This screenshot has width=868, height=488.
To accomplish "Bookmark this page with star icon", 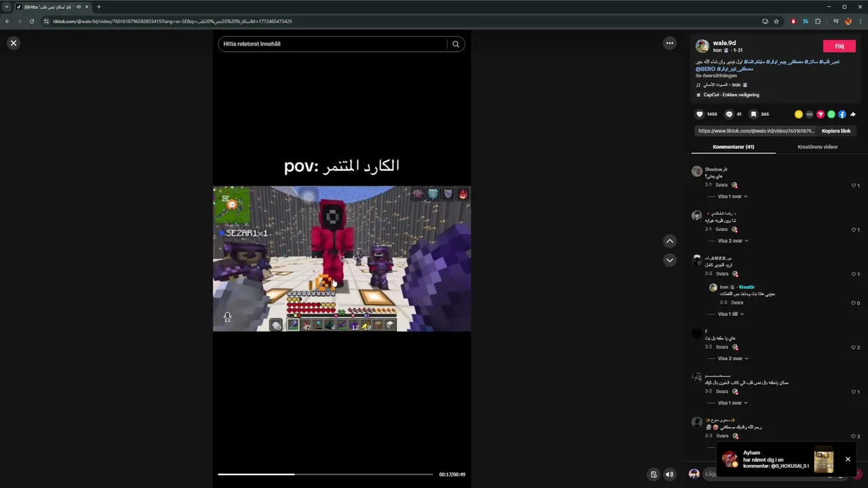I will tap(776, 21).
